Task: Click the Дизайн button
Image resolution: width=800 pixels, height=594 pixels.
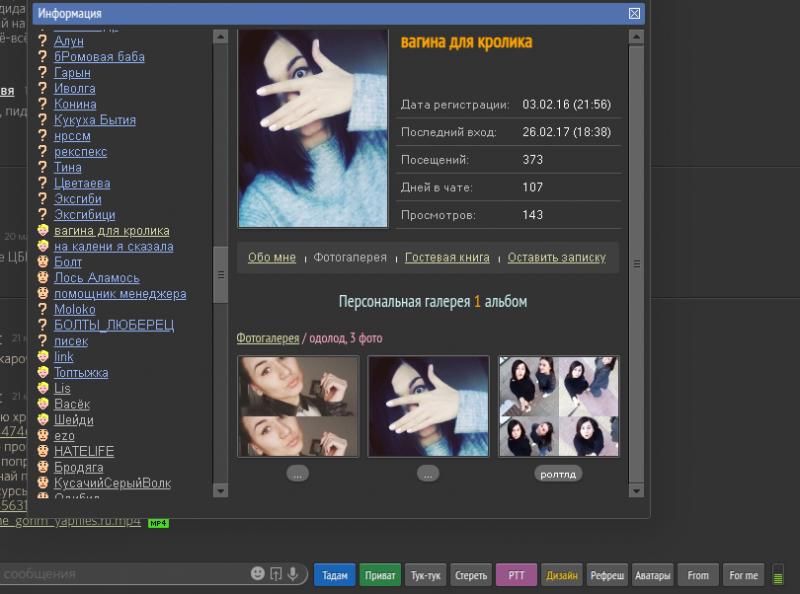Action: (561, 575)
